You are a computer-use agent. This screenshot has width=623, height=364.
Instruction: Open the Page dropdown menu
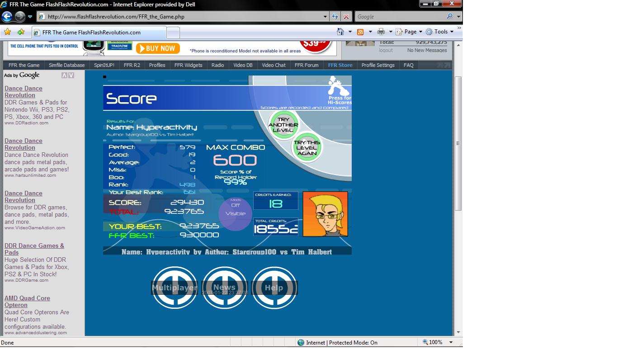click(410, 32)
